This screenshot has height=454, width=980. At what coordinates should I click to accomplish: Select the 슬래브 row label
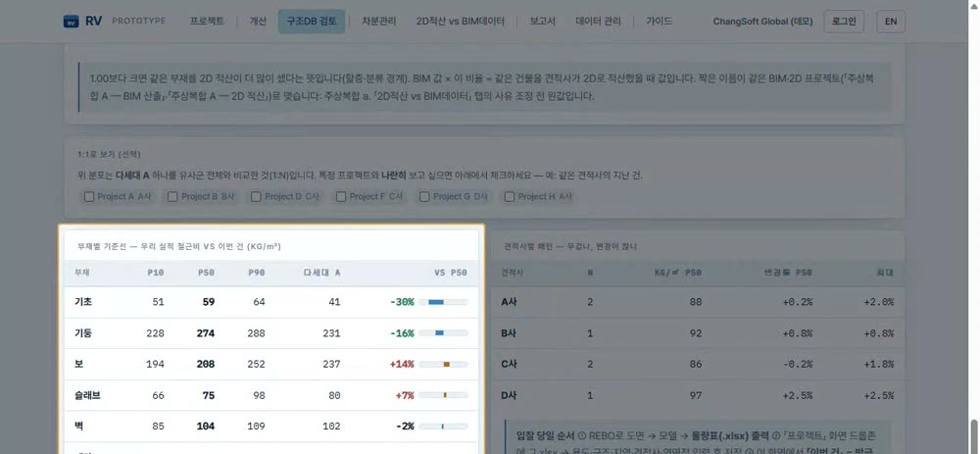pos(87,395)
